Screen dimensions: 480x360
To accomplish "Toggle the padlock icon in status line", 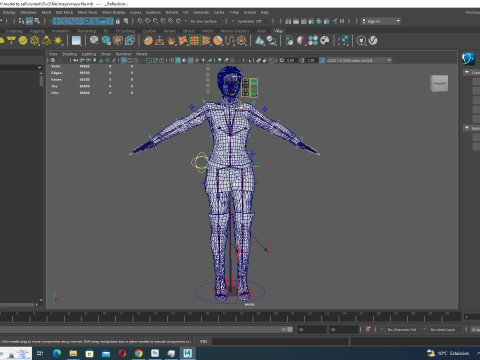I will click(117, 21).
